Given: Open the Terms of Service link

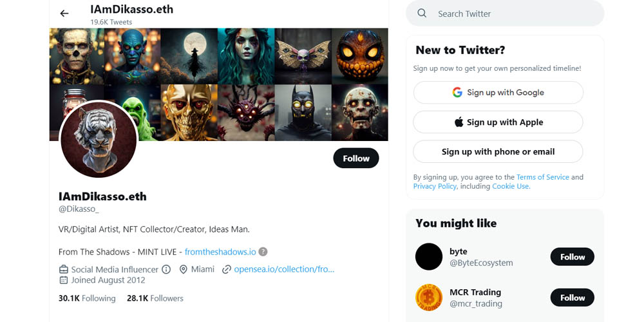Looking at the screenshot, I should click(x=542, y=177).
